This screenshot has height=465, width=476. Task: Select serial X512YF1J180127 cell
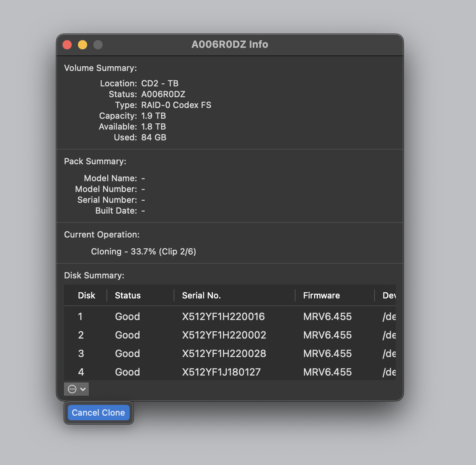pyautogui.click(x=221, y=372)
